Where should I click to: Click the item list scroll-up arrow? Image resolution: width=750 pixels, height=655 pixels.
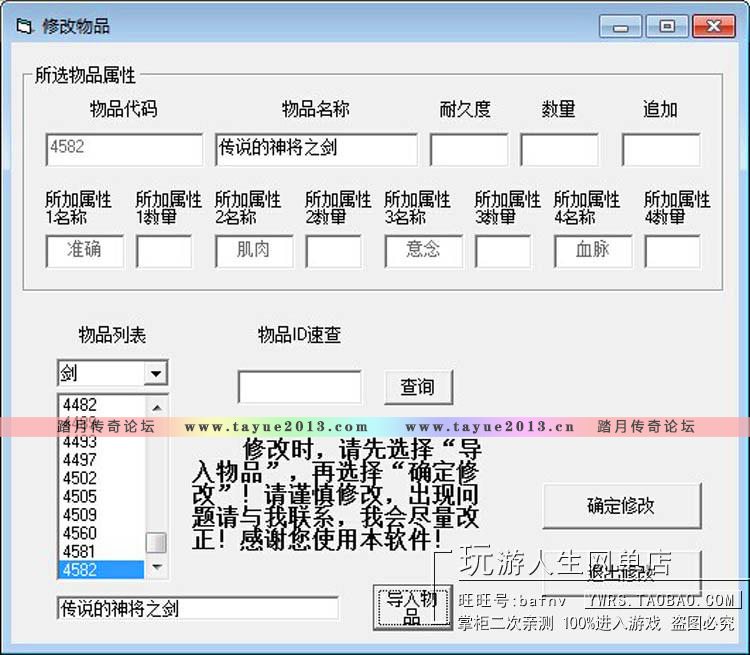point(156,407)
